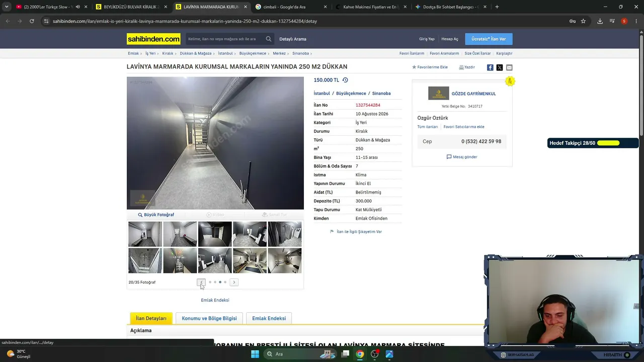Open Tüm ilanları of the seller
Viewport: 644px width, 362px height.
[428, 127]
